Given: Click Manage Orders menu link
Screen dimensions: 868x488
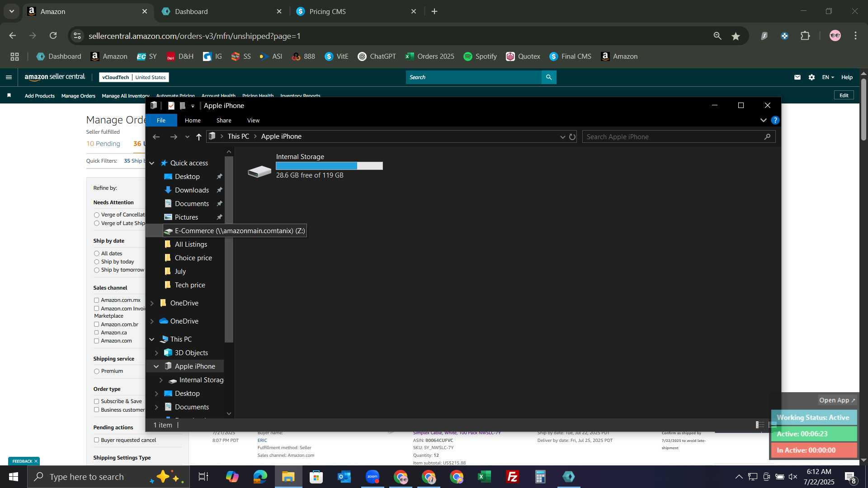Looking at the screenshot, I should (x=78, y=96).
